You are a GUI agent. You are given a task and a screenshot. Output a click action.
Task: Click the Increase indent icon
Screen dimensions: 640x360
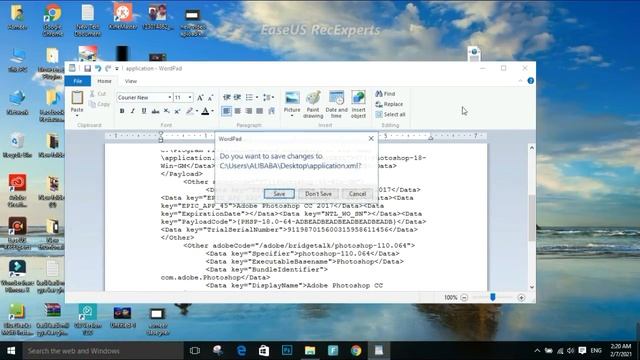[x=237, y=97]
